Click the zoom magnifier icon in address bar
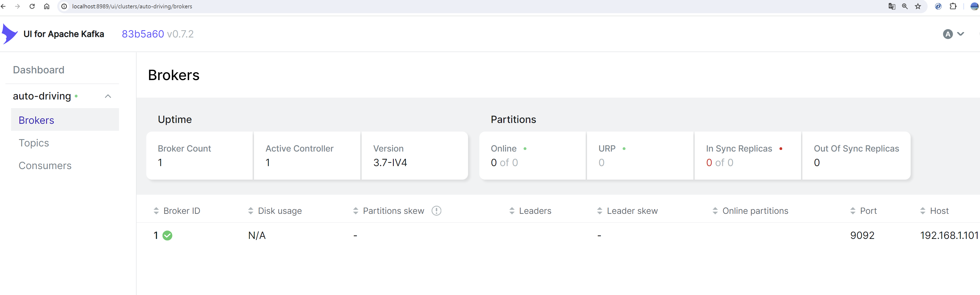The height and width of the screenshot is (295, 980). pos(905,6)
